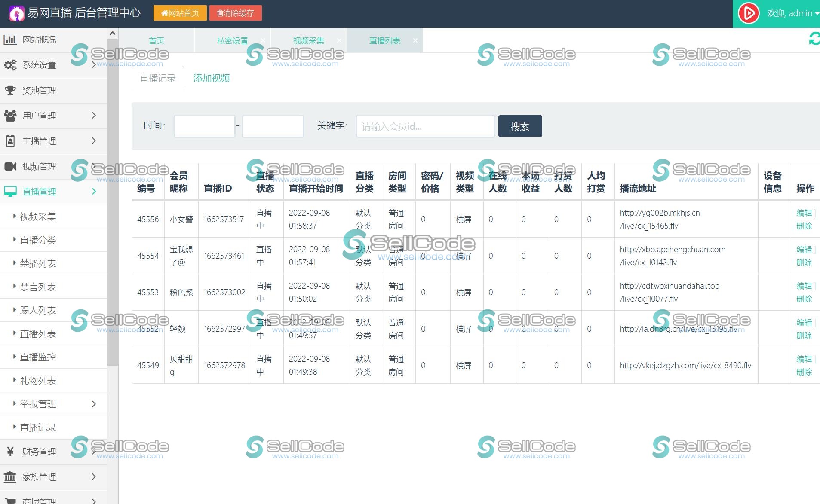The height and width of the screenshot is (504, 820).
Task: Expand the 主播管理 menu chevron
Action: 94,141
